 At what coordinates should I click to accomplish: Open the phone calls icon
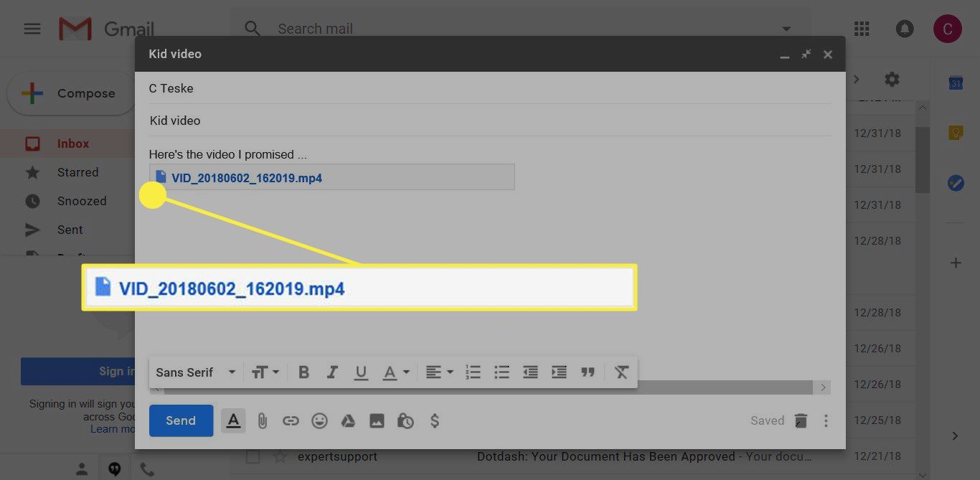click(147, 469)
